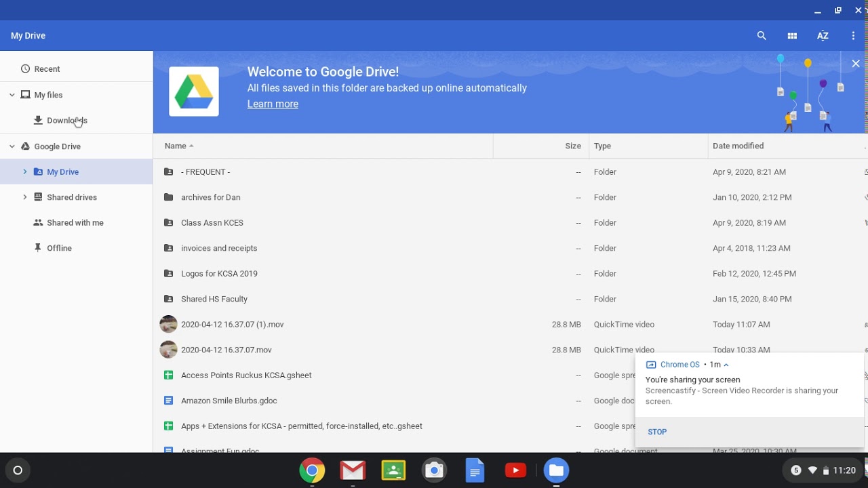Sort by the Size column header

point(573,146)
